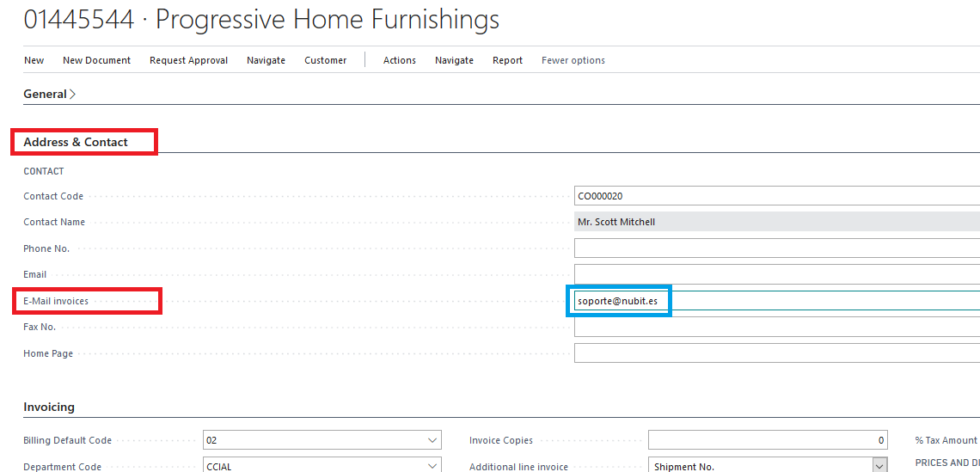Focus the Phone No. input field
Screen dimensions: 980x472
pos(777,248)
